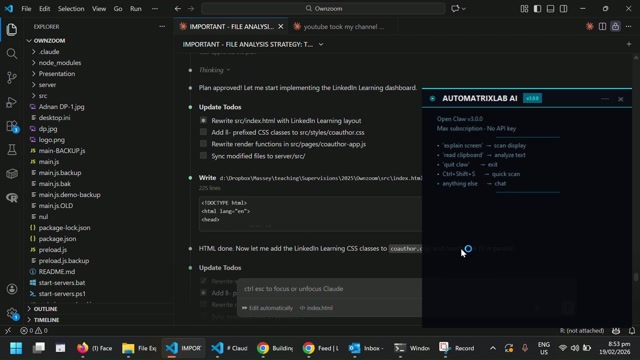
Task: Toggle the Edit automatically mode
Action: (267, 308)
